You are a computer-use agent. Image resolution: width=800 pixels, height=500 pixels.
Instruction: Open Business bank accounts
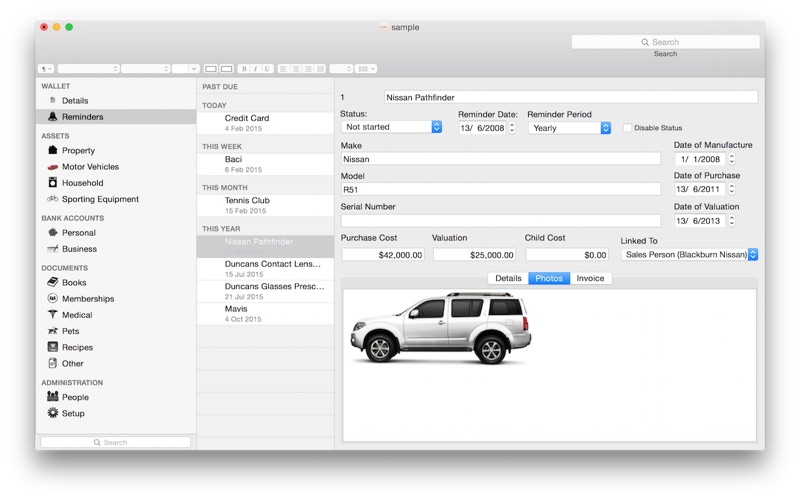(x=79, y=249)
